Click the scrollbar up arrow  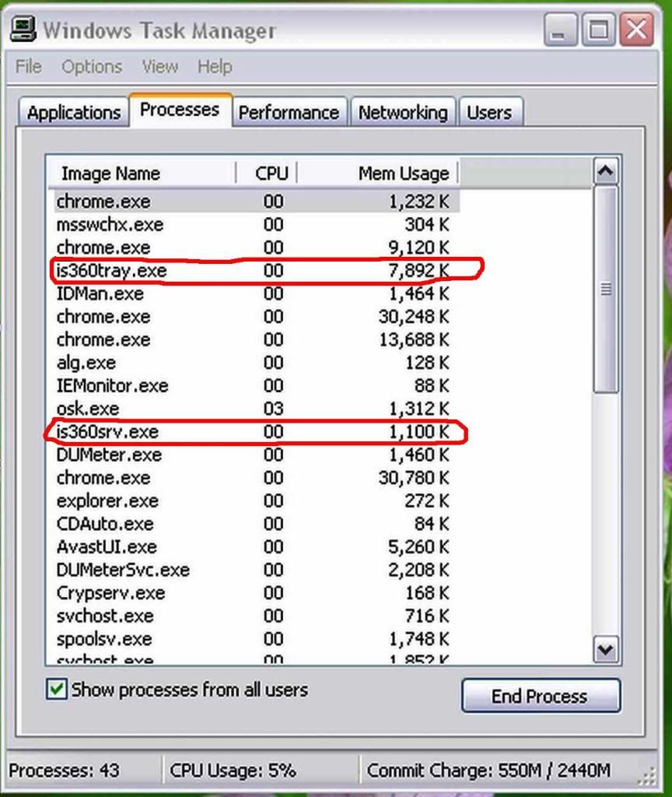[605, 171]
